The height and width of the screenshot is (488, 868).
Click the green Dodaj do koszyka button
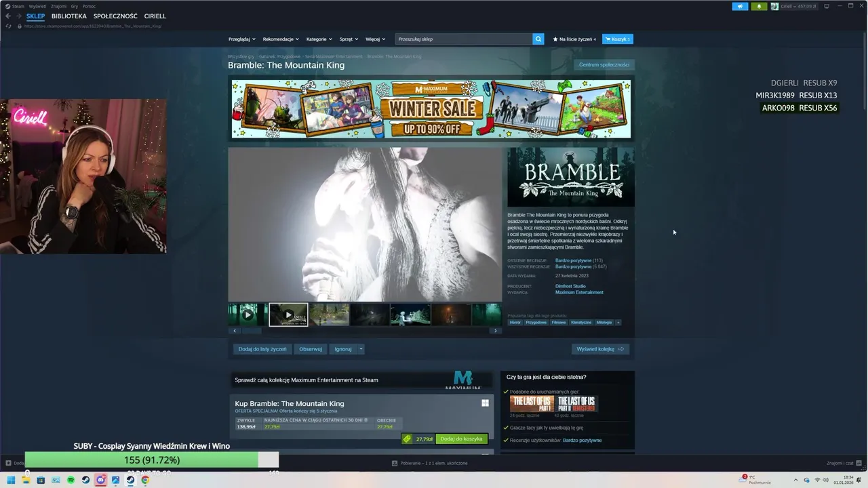[x=461, y=439]
